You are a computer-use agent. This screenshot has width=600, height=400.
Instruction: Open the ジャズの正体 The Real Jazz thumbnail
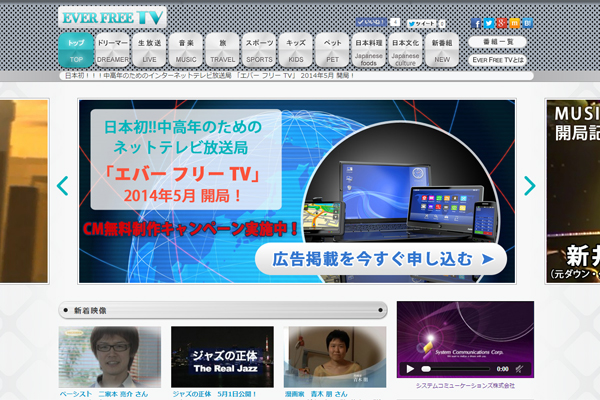pyautogui.click(x=222, y=357)
